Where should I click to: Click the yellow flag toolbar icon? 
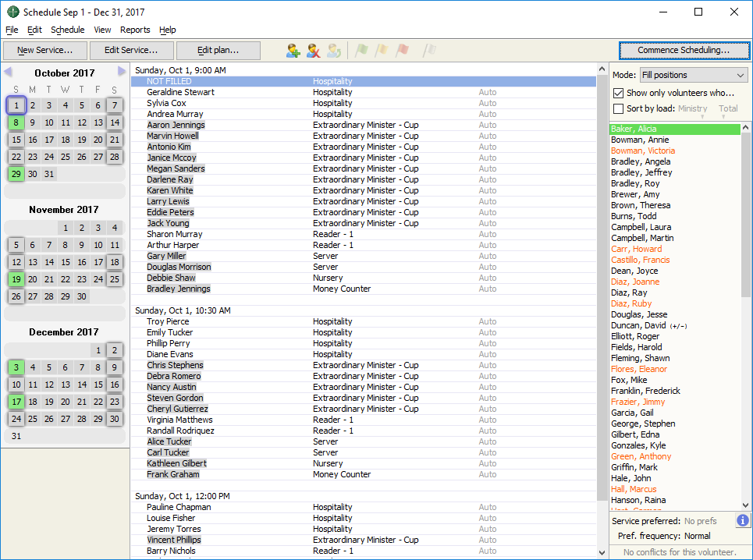tap(382, 51)
